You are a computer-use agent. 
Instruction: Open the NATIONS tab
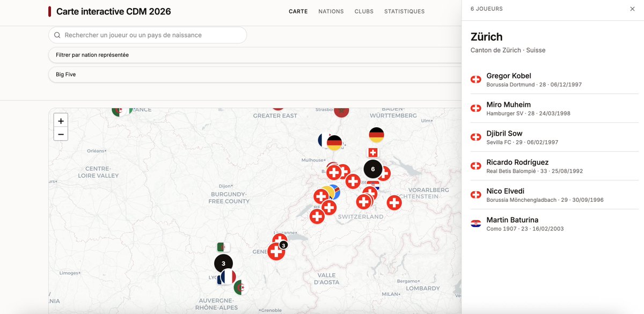(331, 11)
